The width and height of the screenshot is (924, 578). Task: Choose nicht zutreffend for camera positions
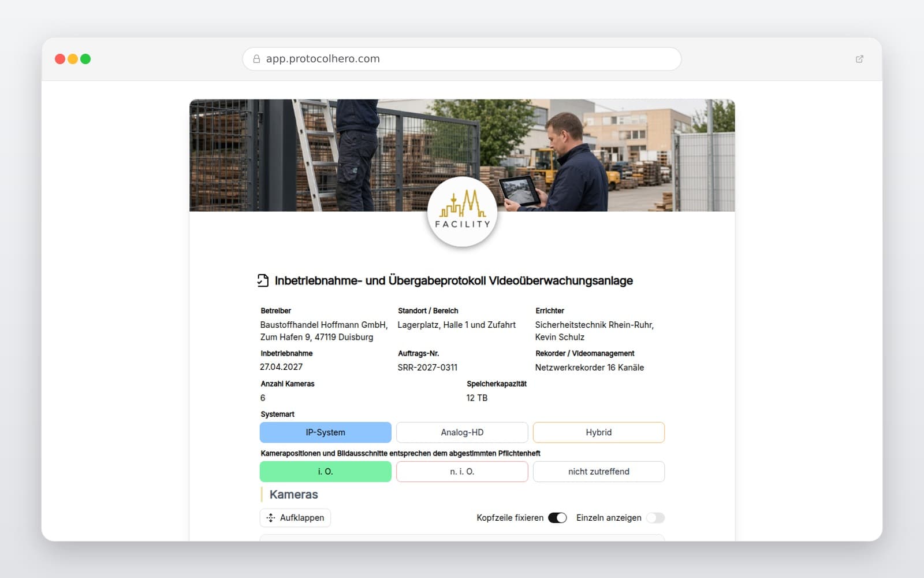pyautogui.click(x=599, y=472)
